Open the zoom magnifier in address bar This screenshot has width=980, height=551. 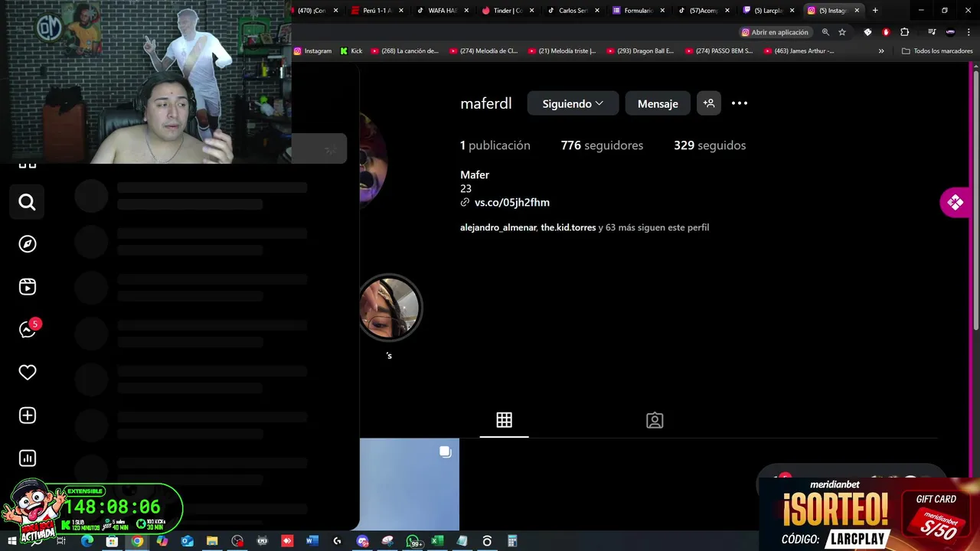tap(825, 32)
